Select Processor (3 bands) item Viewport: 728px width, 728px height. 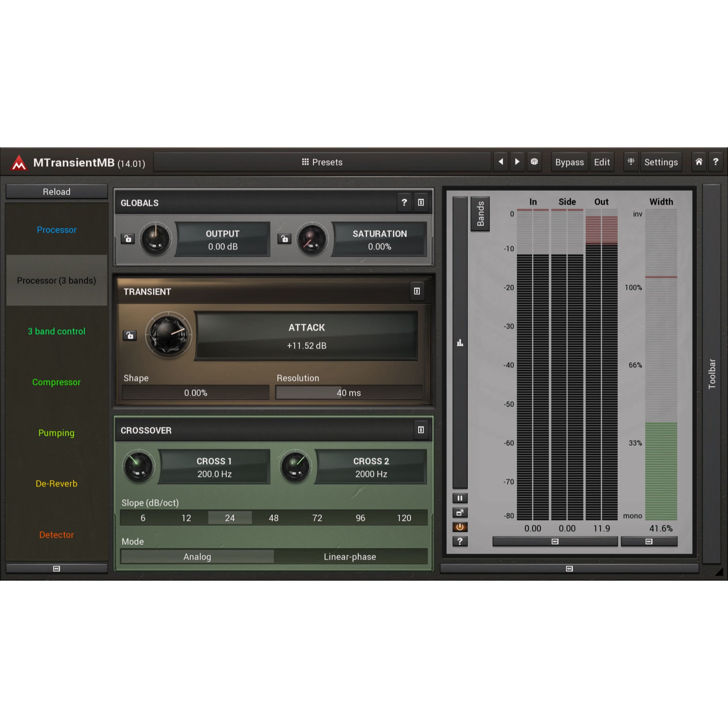point(56,280)
